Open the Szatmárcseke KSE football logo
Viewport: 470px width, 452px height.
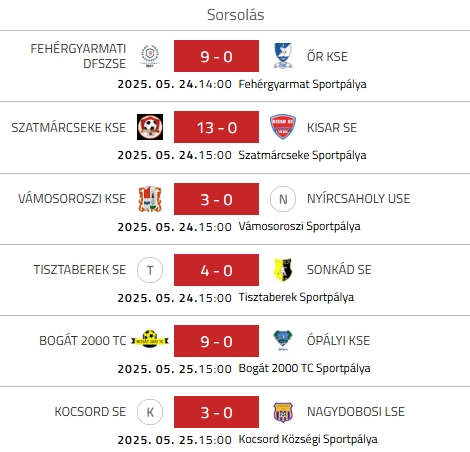click(x=150, y=127)
